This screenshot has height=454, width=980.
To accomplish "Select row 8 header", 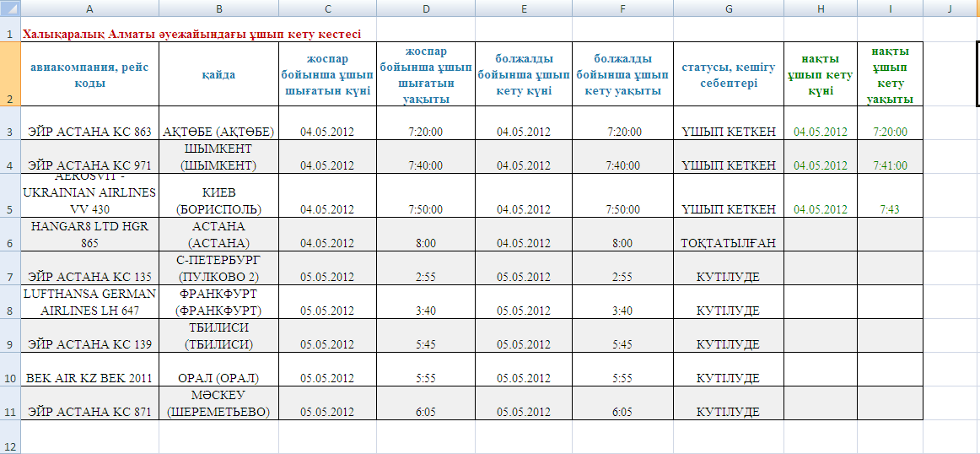I will coord(10,302).
